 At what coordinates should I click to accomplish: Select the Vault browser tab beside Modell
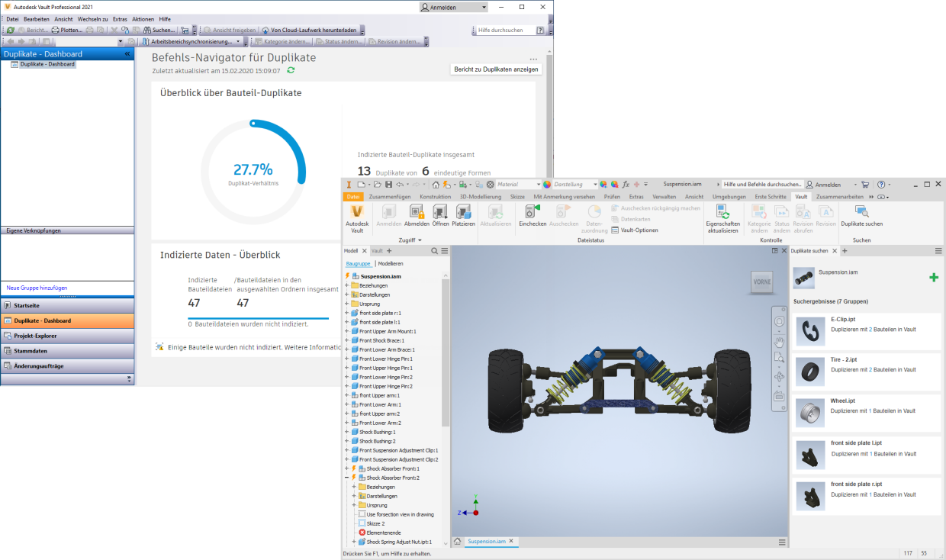pyautogui.click(x=377, y=251)
